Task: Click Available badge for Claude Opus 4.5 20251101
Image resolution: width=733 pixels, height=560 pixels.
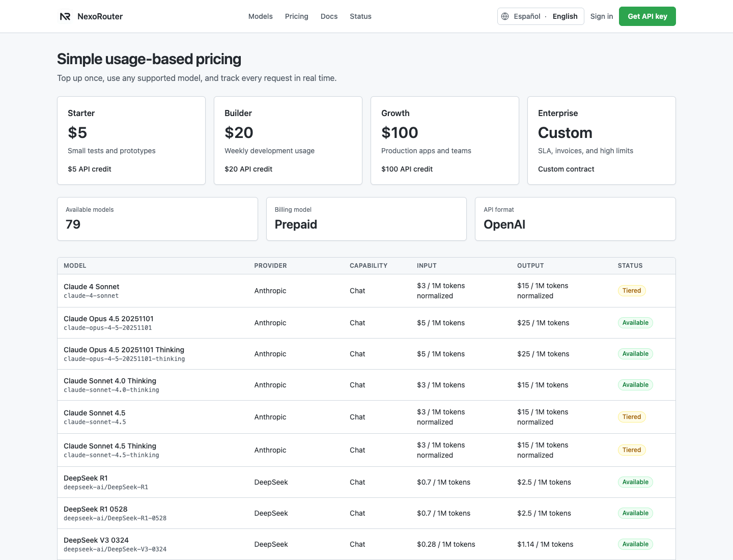Action: (635, 323)
